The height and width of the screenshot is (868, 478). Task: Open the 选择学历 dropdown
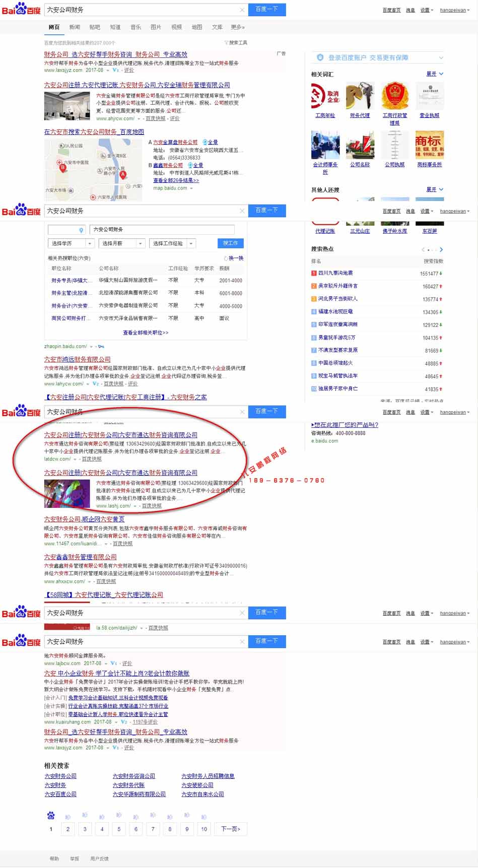point(71,243)
